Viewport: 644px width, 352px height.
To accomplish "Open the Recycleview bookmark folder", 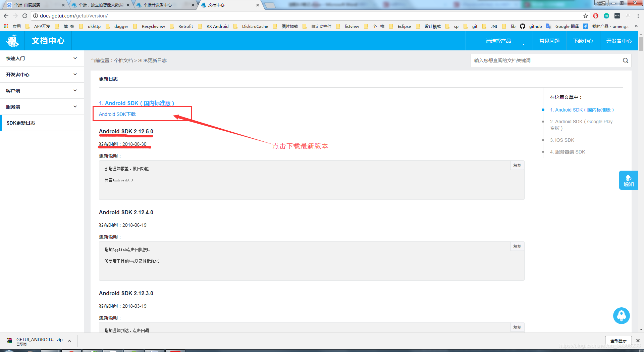I will pyautogui.click(x=149, y=26).
